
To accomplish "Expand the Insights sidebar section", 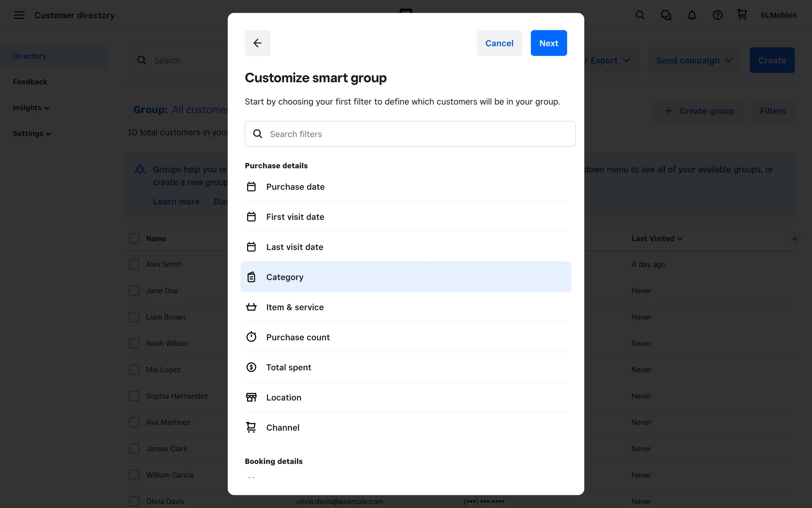I will (x=31, y=108).
